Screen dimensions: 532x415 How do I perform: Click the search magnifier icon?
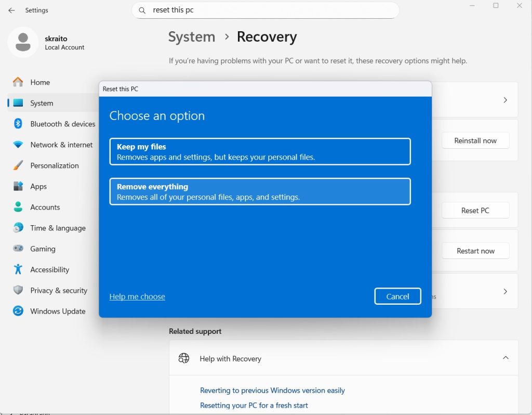tap(142, 10)
